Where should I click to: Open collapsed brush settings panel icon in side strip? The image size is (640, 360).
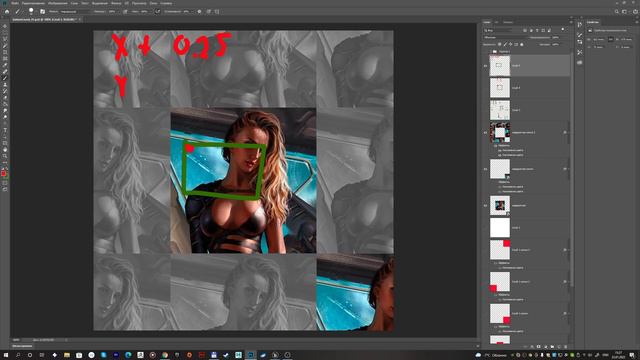(580, 34)
